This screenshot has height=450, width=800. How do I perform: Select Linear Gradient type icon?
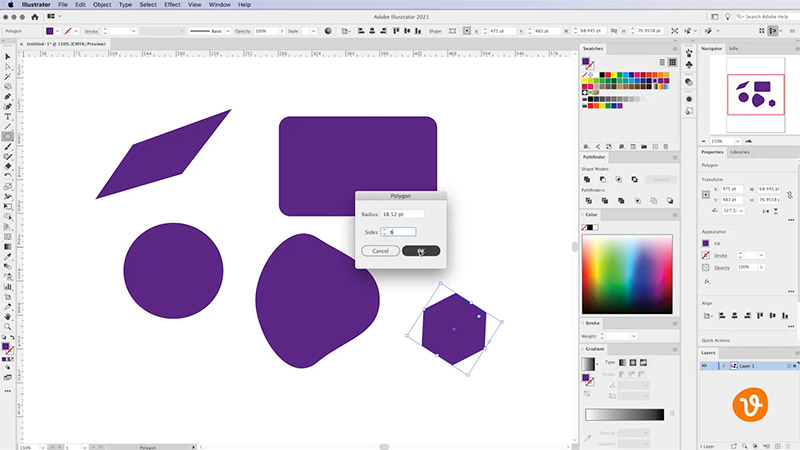tap(622, 363)
